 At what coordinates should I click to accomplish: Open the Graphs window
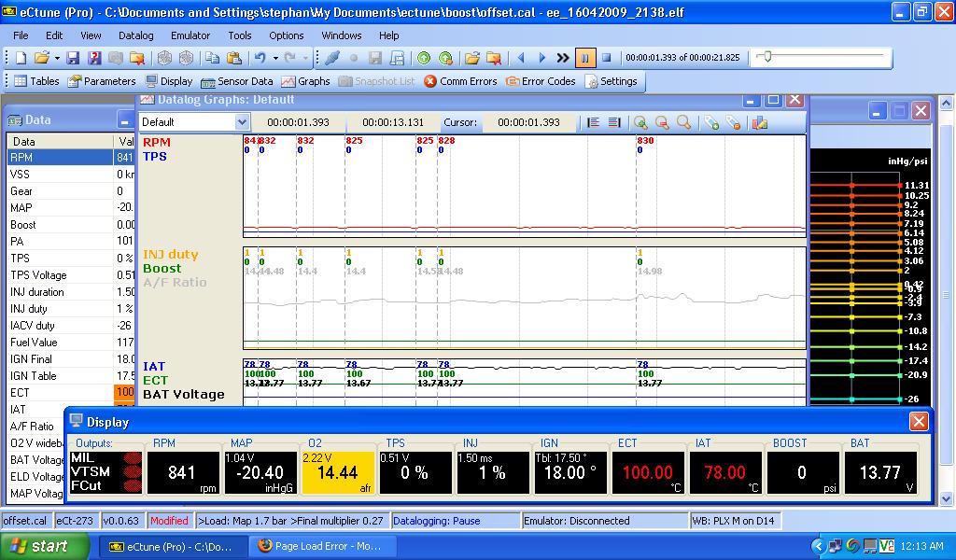tap(305, 81)
